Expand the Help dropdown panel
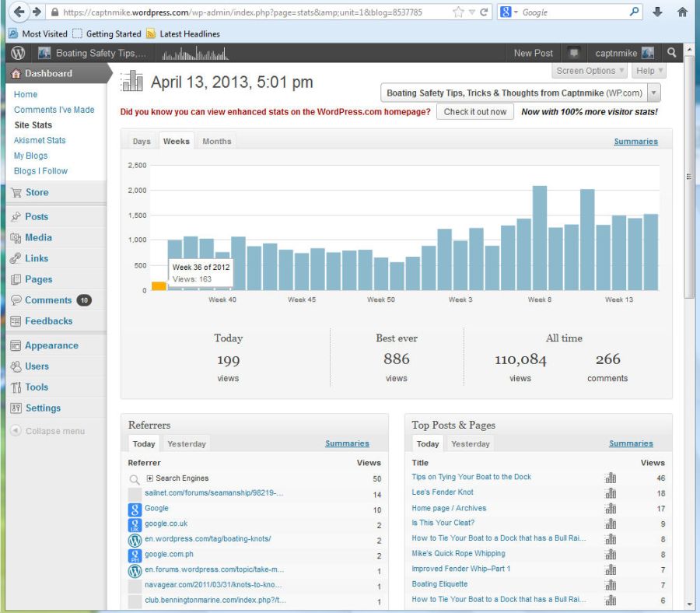The image size is (700, 613). 649,71
